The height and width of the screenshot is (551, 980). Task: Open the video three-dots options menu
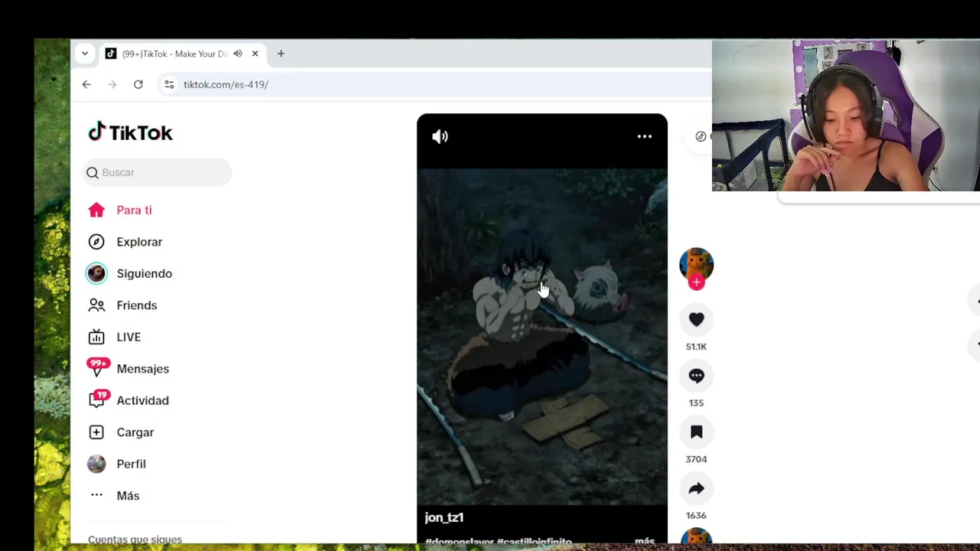pyautogui.click(x=645, y=136)
